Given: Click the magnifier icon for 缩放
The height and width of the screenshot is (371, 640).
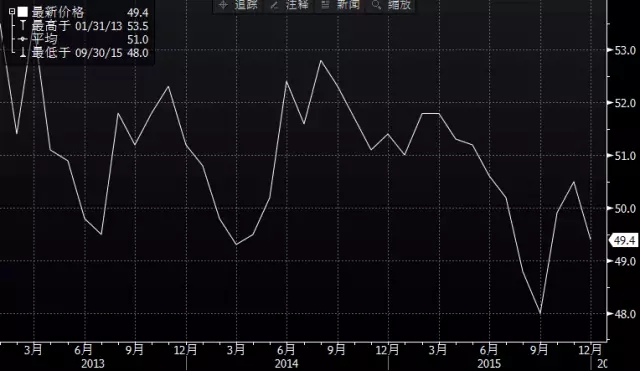Looking at the screenshot, I should point(376,5).
